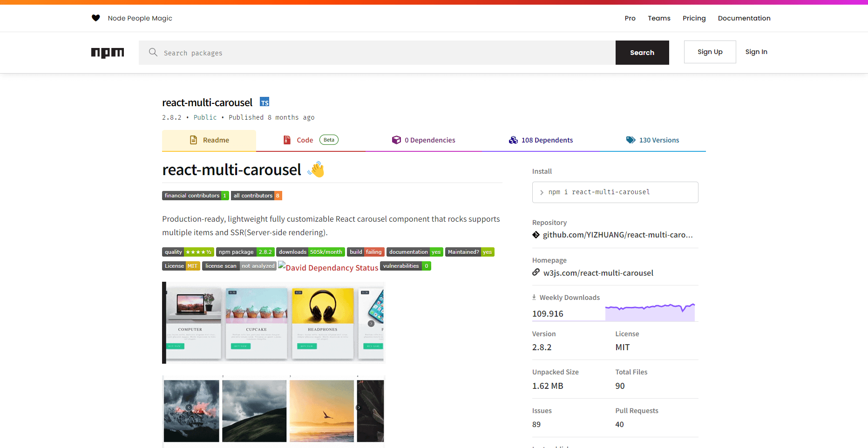Switch to the Code tab
The image size is (868, 448).
point(311,140)
